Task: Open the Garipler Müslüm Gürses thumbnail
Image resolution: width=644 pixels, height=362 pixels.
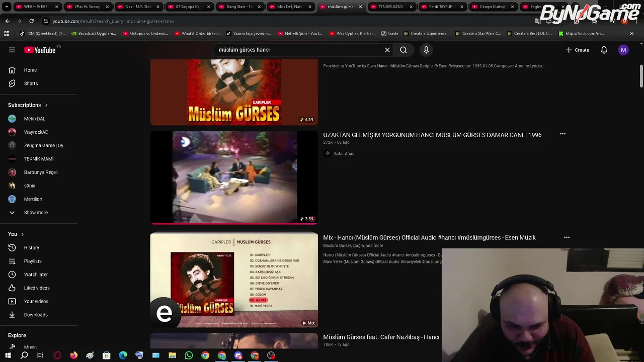Action: 234,92
